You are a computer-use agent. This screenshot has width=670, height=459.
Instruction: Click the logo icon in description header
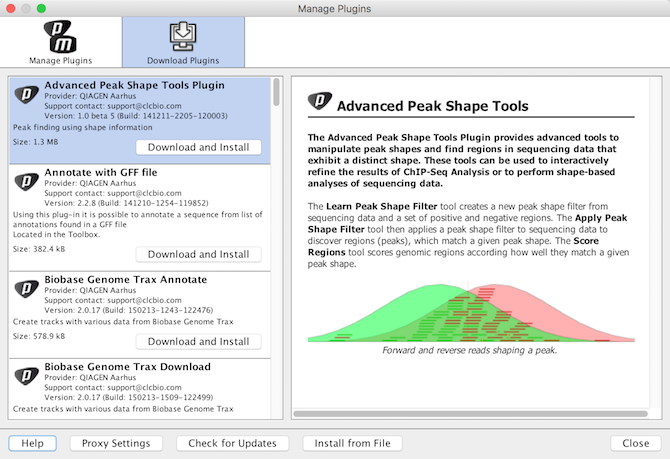pos(319,103)
